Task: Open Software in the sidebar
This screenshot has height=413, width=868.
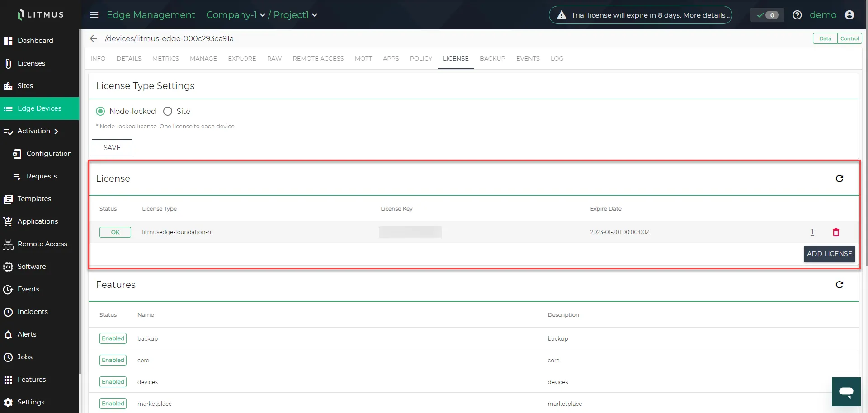Action: point(39,267)
